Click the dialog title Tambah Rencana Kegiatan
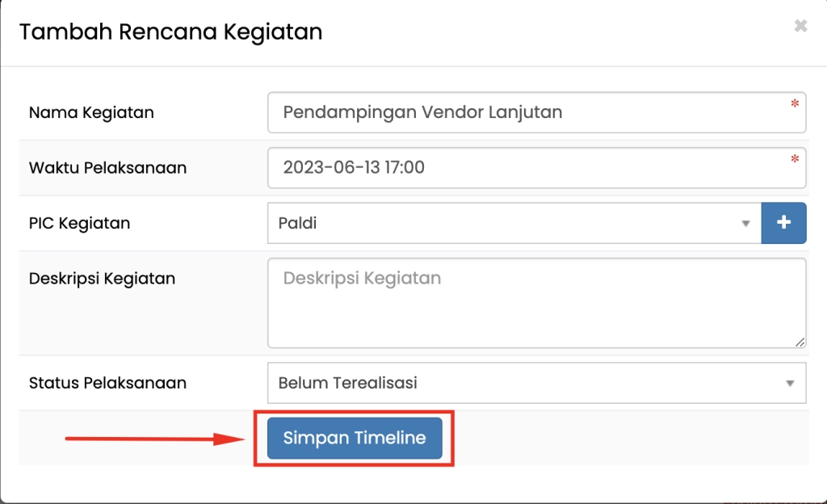Image resolution: width=827 pixels, height=504 pixels. [170, 32]
